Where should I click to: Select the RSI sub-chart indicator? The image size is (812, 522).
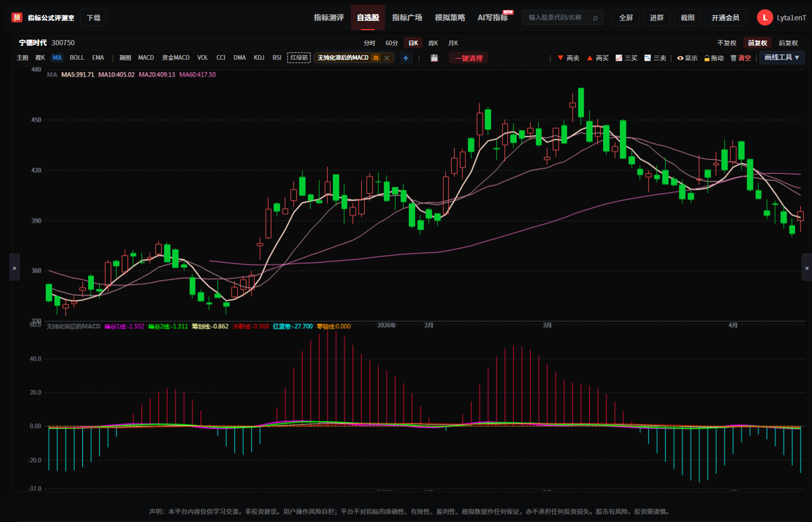tap(277, 58)
